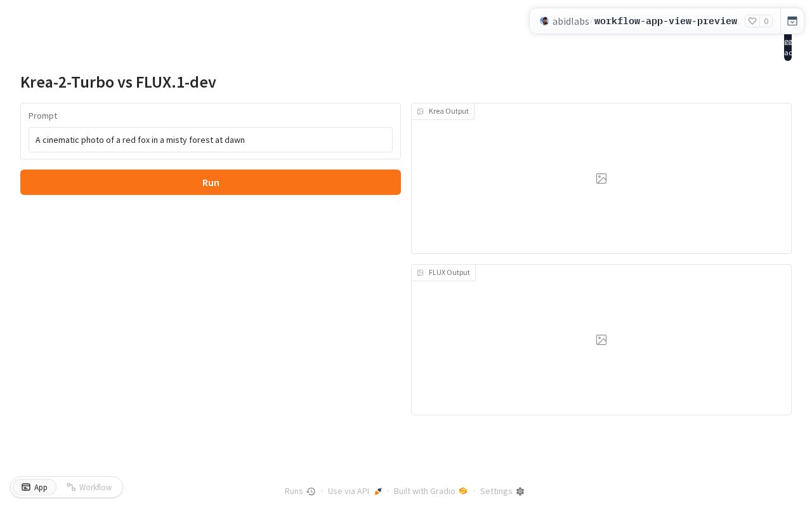Click the Krea Output image placeholder icon

[601, 178]
